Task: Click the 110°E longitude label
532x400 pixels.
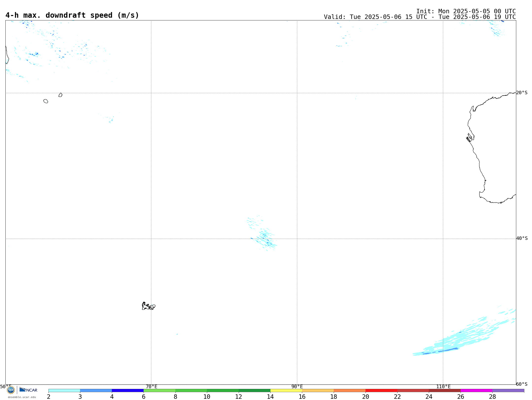Action: (443, 387)
